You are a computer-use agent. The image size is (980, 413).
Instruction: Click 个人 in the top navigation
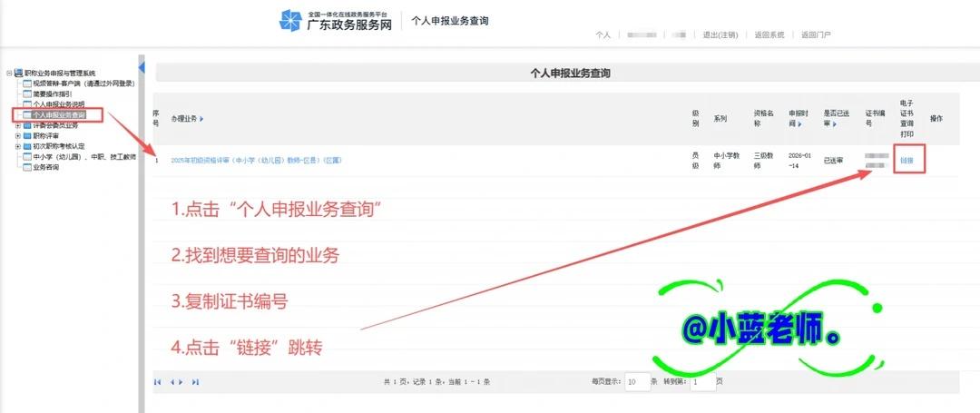click(x=603, y=35)
